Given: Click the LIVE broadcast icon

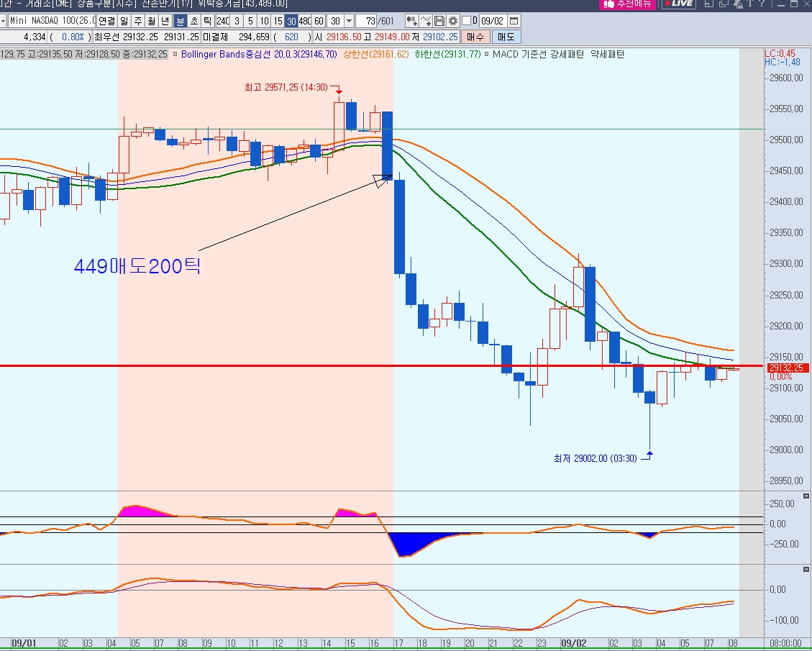Looking at the screenshot, I should pyautogui.click(x=679, y=4).
